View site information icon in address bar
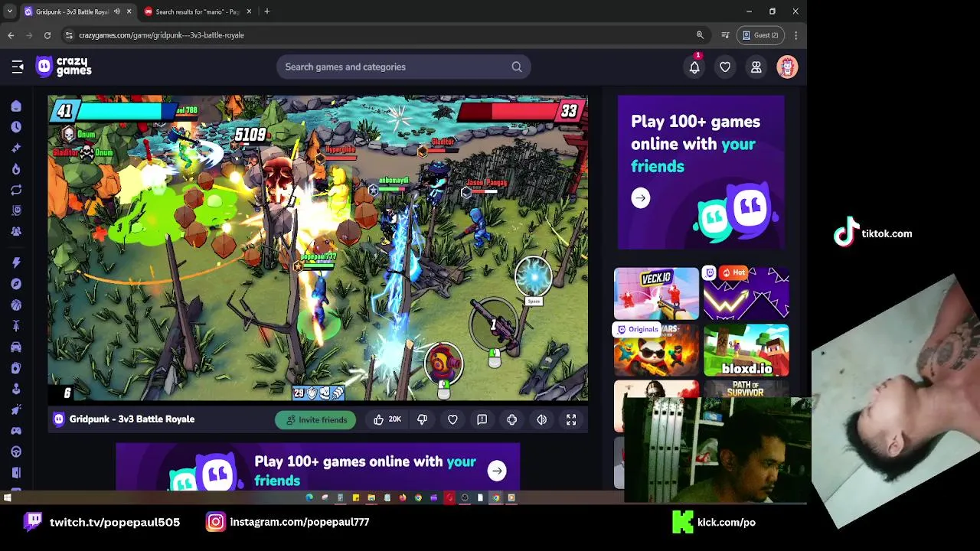980x551 pixels. pyautogui.click(x=69, y=35)
